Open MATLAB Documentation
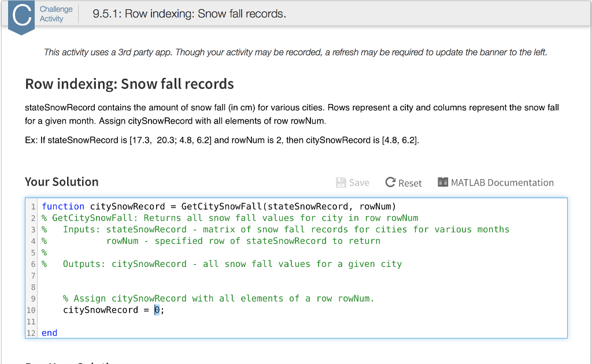592x364 pixels. pos(501,183)
